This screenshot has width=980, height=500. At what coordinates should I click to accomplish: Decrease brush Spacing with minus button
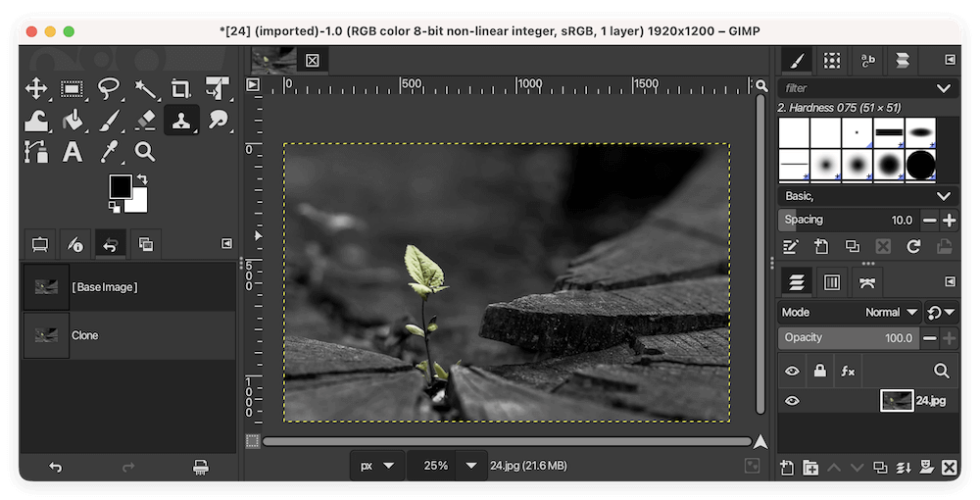(930, 220)
